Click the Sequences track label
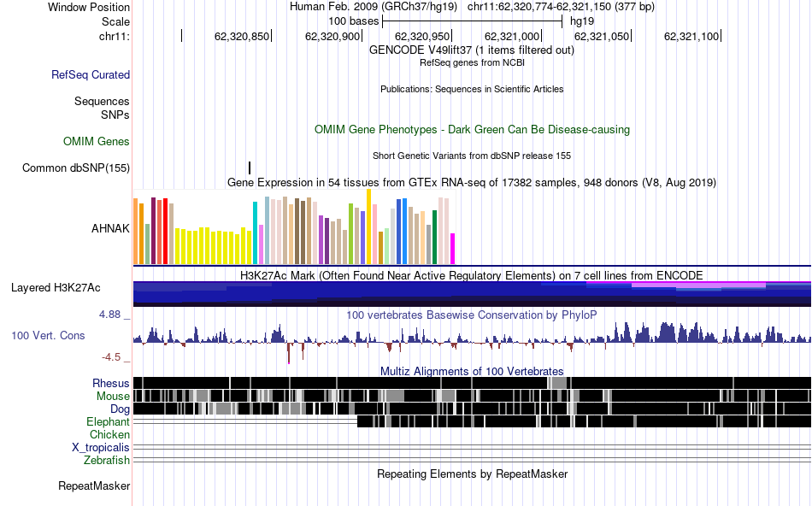This screenshot has height=506, width=812. [x=102, y=101]
